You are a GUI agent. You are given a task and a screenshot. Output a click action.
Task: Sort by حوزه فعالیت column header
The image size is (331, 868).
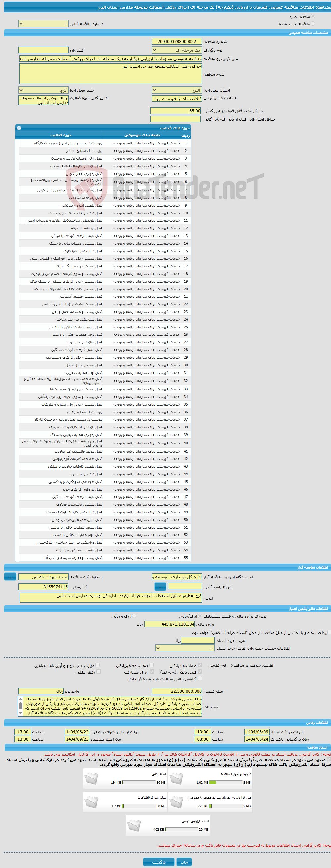[61, 135]
